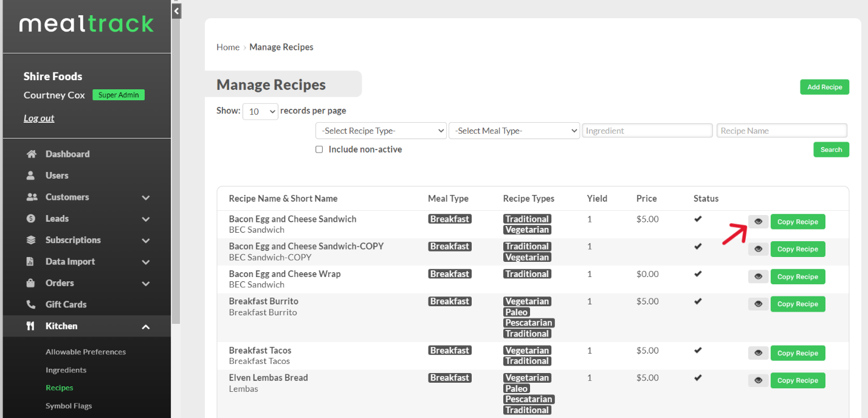This screenshot has height=418, width=868.
Task: Click the Bacon Egg and Cheese Wrap name
Action: coord(285,274)
